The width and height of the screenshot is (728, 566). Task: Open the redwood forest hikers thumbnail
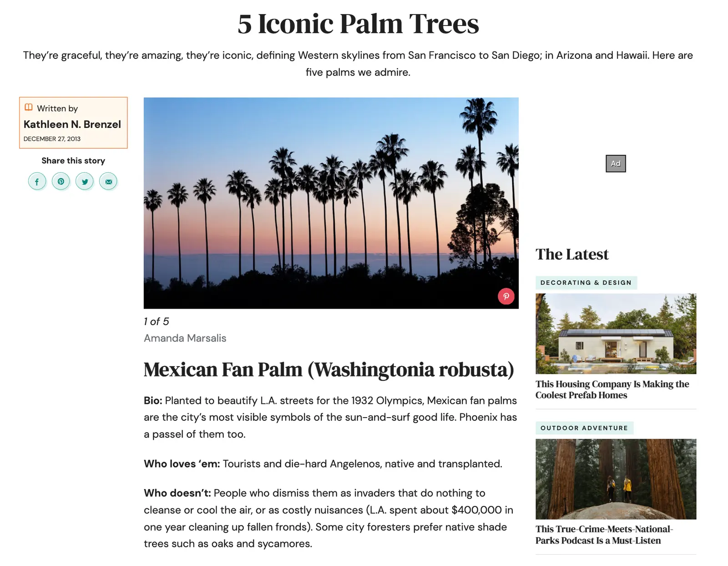616,479
